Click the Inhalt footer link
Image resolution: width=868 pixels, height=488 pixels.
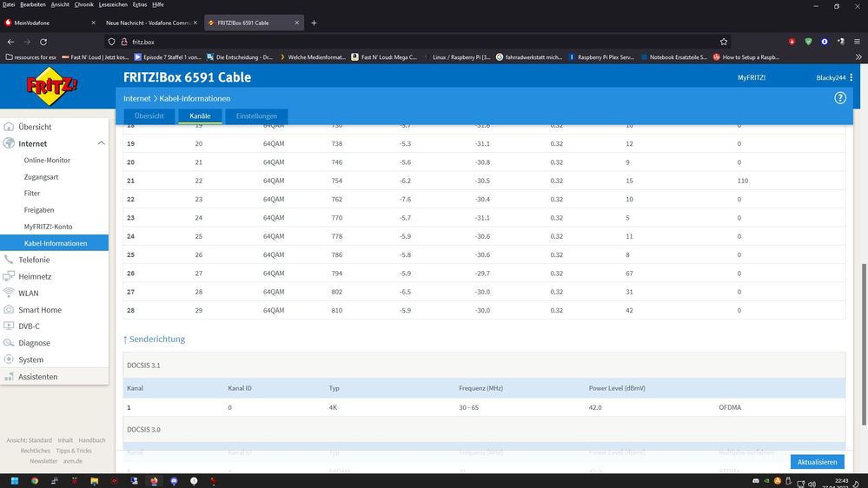click(x=65, y=440)
